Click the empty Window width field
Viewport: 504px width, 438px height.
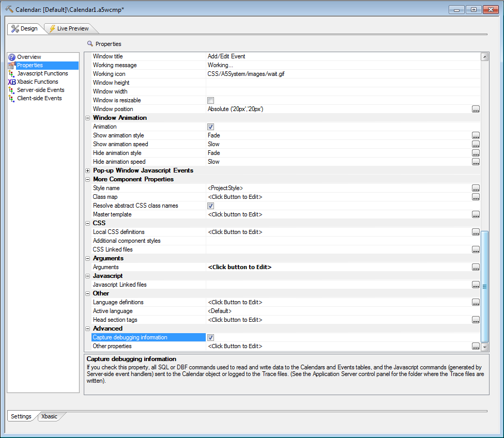pyautogui.click(x=343, y=91)
